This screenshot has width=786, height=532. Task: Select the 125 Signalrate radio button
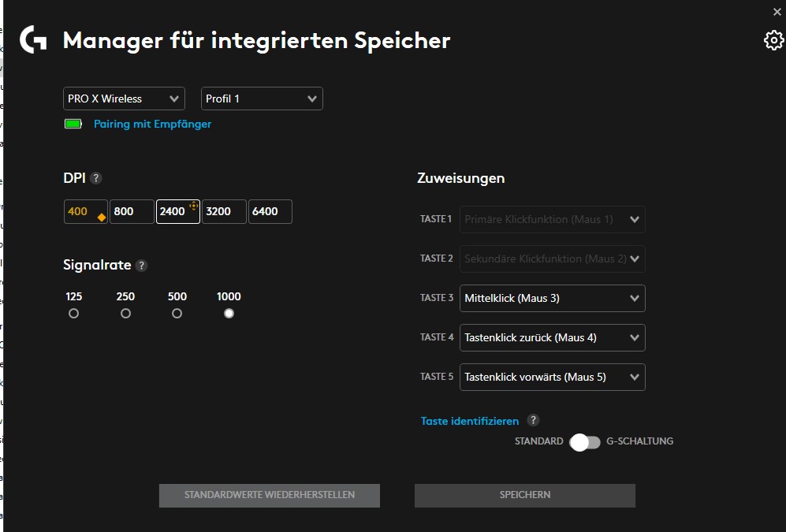pos(73,313)
